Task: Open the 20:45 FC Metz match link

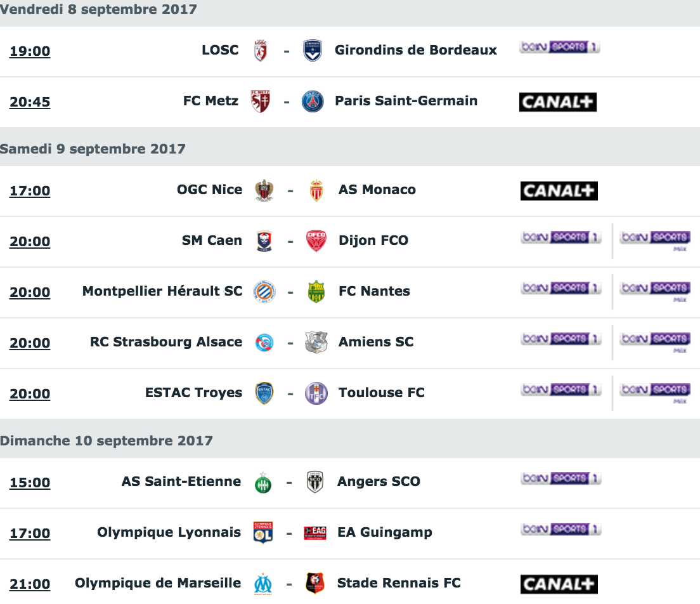Action: coord(30,102)
